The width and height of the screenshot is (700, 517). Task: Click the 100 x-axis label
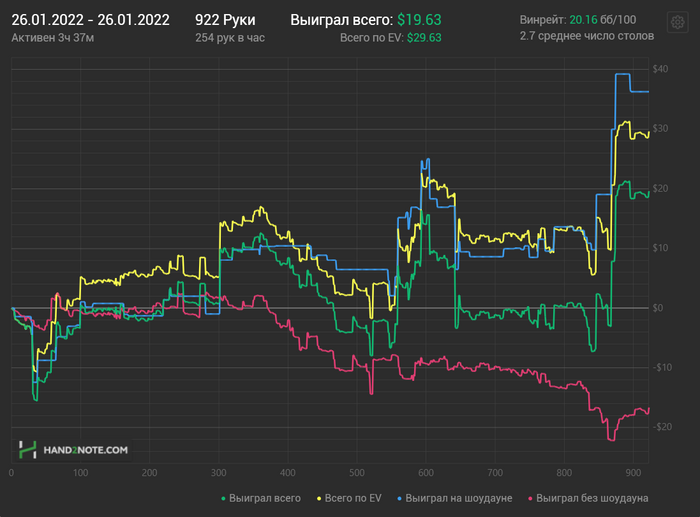[80, 473]
